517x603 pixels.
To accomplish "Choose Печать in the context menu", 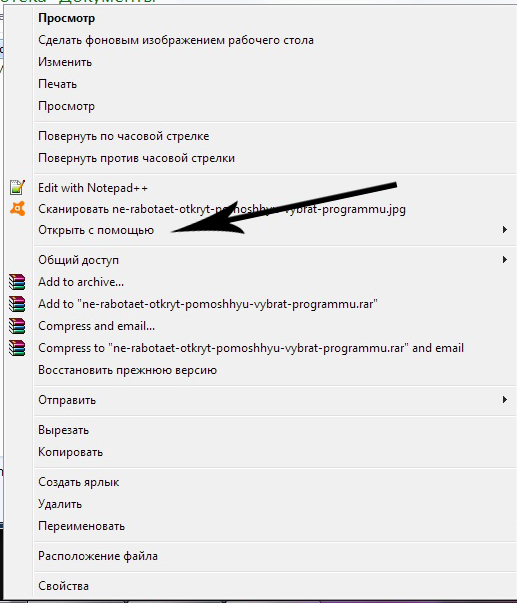I will click(57, 84).
